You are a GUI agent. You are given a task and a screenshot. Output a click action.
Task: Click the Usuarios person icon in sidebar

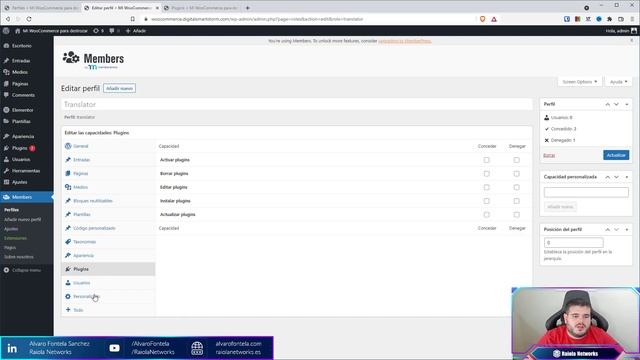pyautogui.click(x=6, y=159)
